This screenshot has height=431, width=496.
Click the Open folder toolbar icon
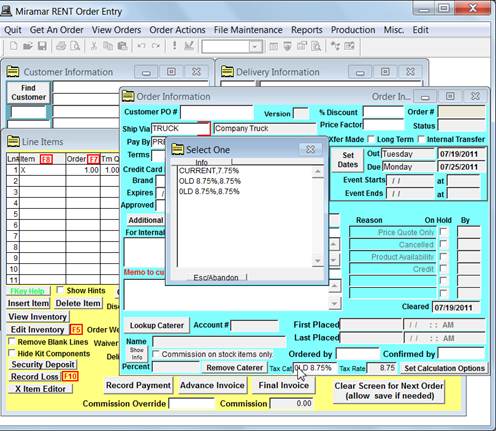click(28, 46)
